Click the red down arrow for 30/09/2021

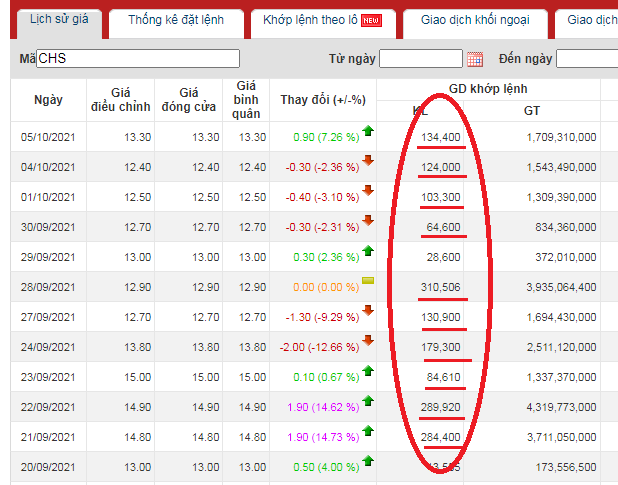pos(368,221)
